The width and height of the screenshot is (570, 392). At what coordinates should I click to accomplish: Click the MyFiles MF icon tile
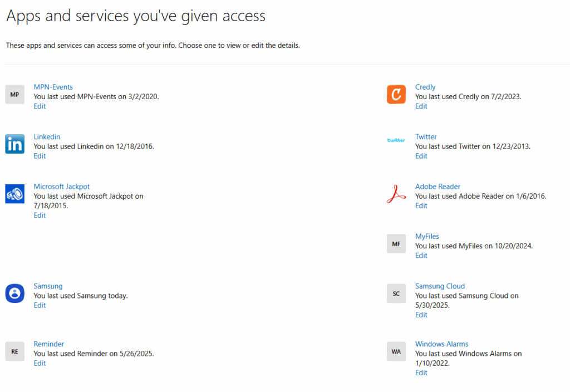click(396, 244)
